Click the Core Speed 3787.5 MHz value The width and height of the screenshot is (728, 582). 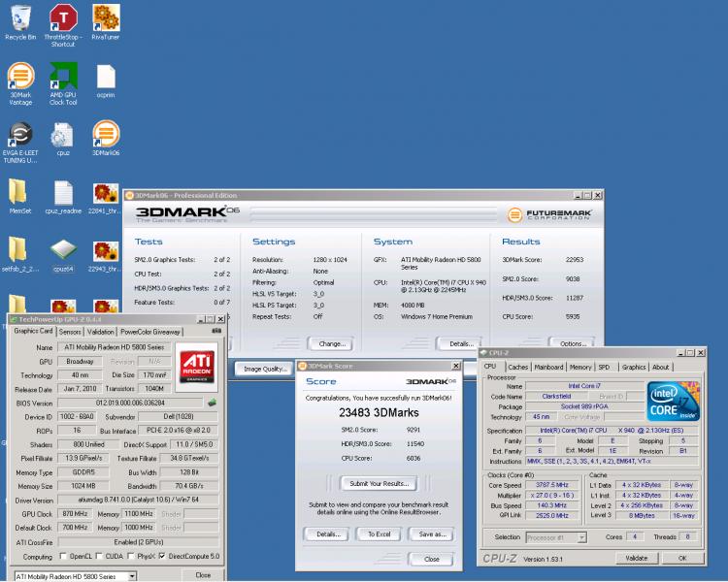pyautogui.click(x=552, y=485)
